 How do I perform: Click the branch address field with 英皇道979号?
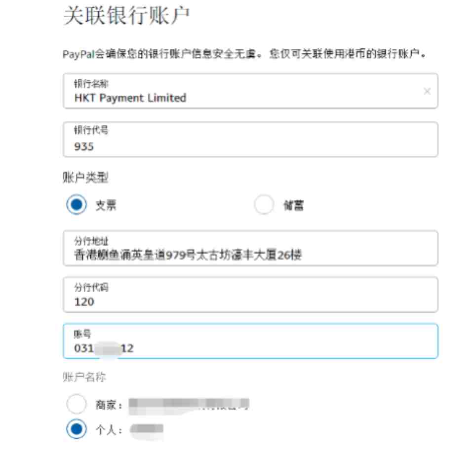click(250, 248)
